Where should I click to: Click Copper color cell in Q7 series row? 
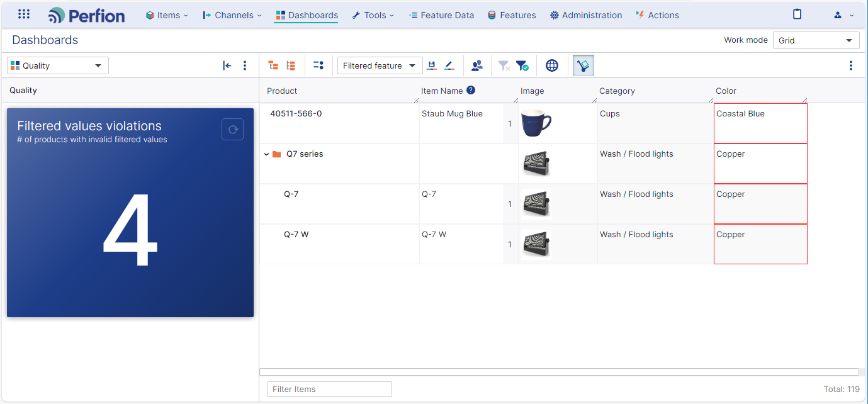pos(760,164)
